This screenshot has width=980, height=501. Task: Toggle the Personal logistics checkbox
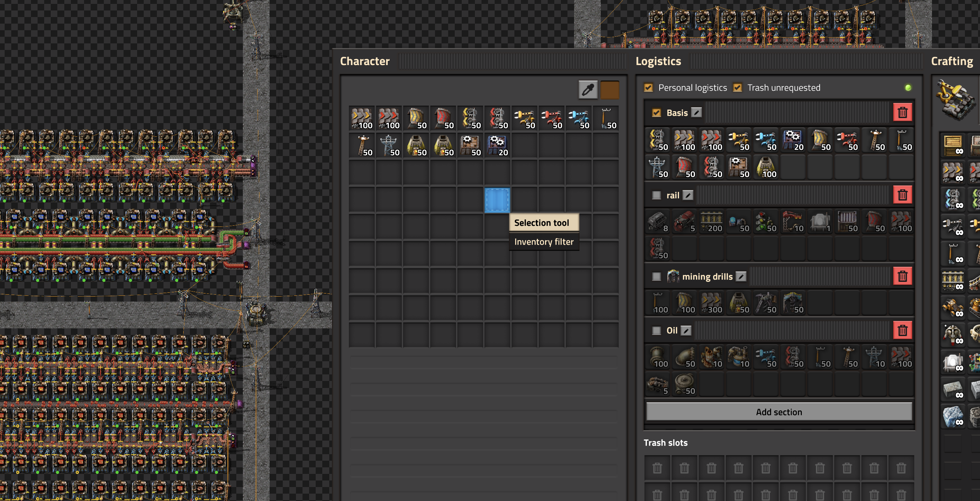point(648,88)
